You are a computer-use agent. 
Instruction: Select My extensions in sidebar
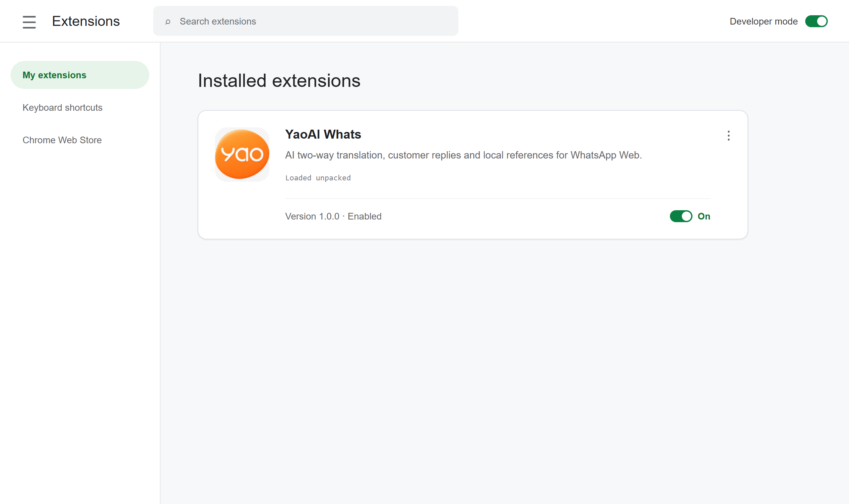click(x=80, y=75)
